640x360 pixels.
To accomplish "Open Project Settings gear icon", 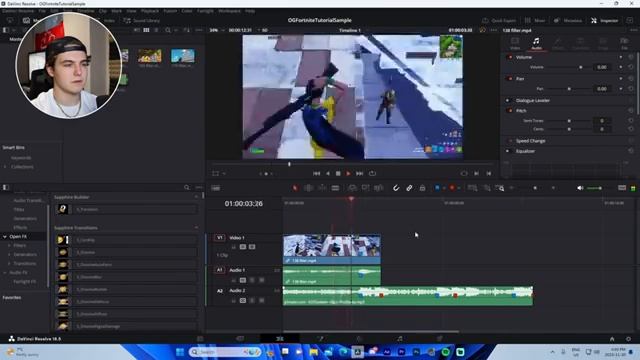I will [x=628, y=339].
